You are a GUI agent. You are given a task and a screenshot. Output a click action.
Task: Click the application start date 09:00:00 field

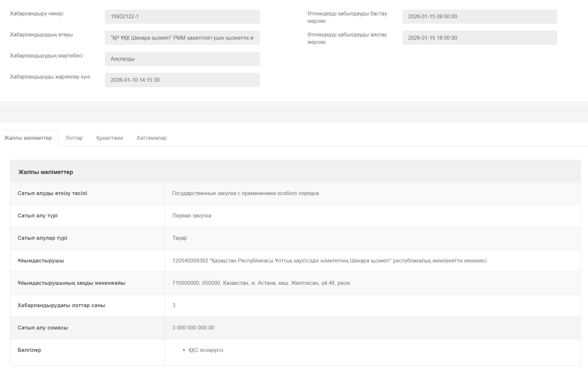[x=479, y=17]
